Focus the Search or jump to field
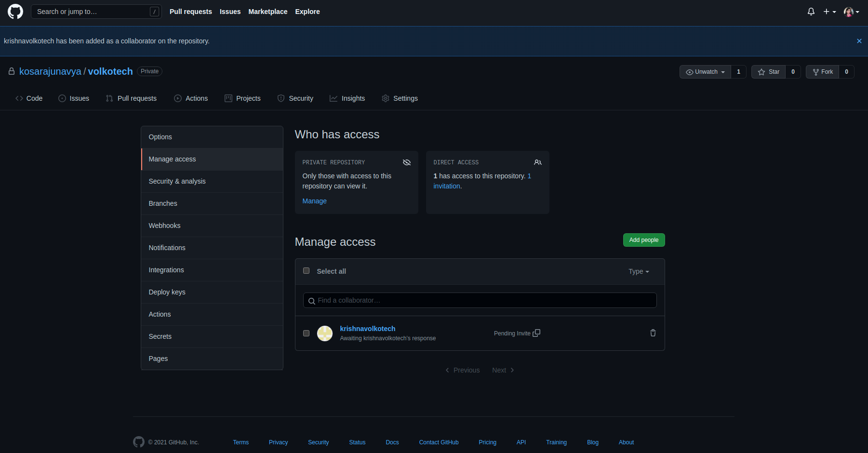The image size is (868, 453). [96, 12]
